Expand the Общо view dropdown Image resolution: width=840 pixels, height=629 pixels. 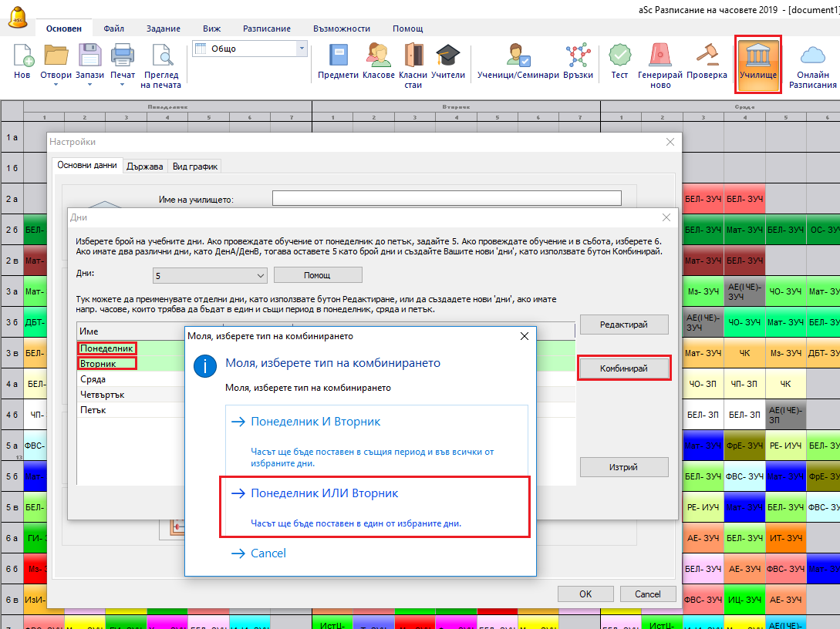(301, 49)
